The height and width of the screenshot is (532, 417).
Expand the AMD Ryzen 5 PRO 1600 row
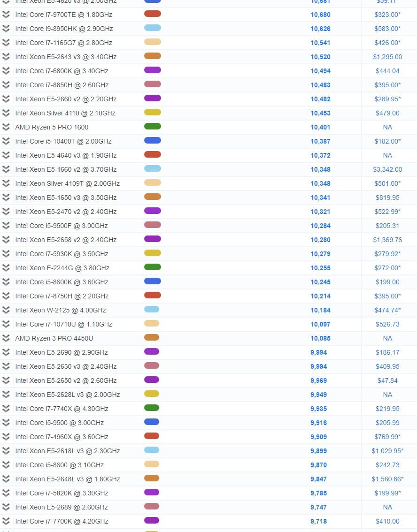pos(6,127)
